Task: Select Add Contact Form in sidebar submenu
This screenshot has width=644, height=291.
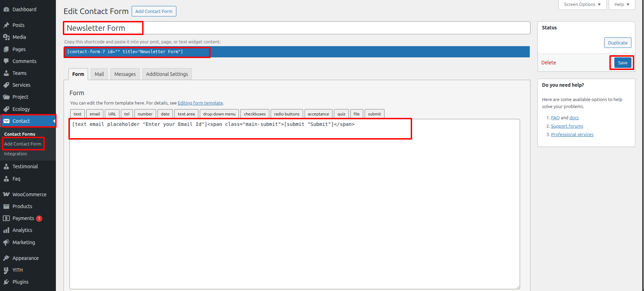Action: pos(23,144)
